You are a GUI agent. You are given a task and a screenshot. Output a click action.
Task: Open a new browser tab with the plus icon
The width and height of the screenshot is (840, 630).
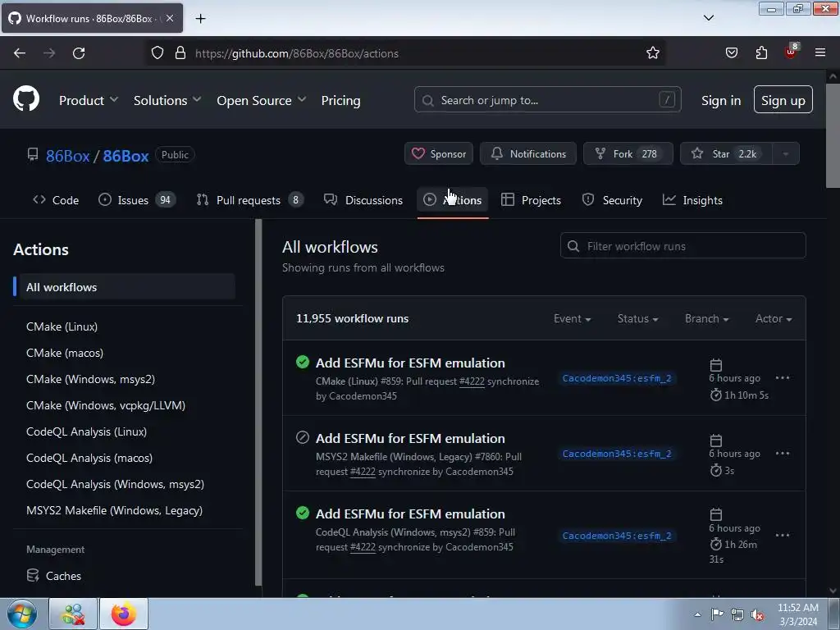tap(200, 19)
